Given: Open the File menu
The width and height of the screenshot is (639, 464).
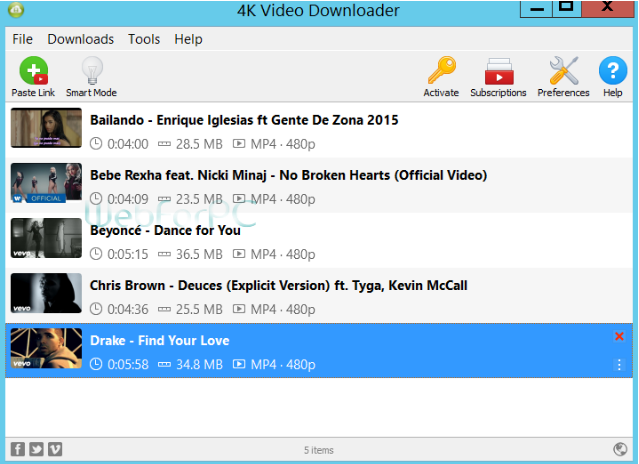Looking at the screenshot, I should [22, 39].
